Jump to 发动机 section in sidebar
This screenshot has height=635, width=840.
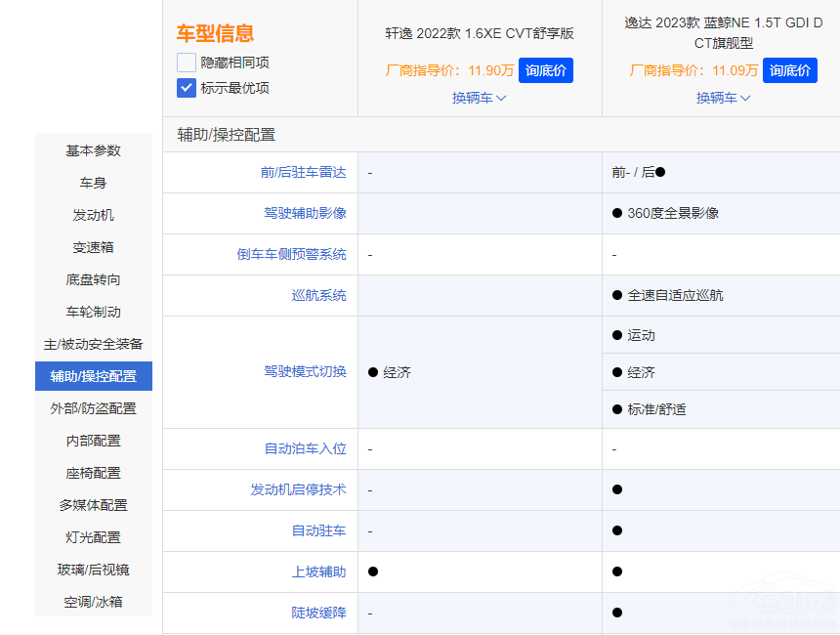pos(94,215)
